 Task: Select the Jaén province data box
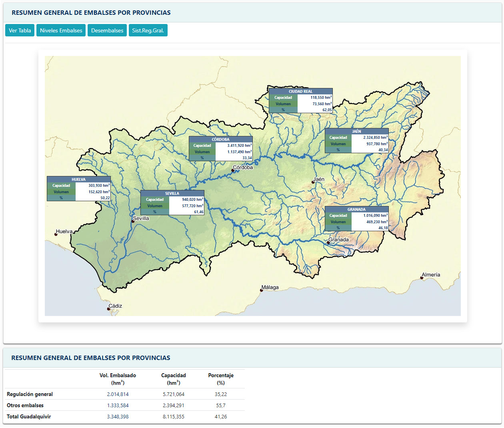[x=356, y=140]
